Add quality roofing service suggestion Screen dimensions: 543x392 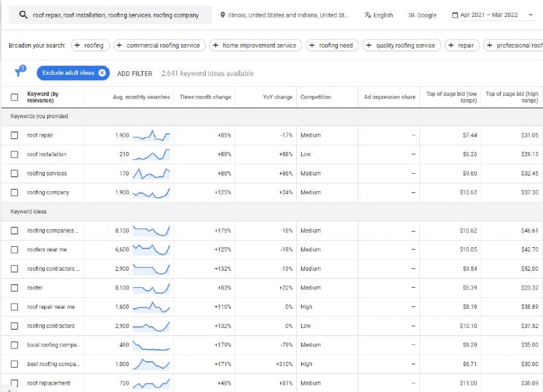[402, 45]
